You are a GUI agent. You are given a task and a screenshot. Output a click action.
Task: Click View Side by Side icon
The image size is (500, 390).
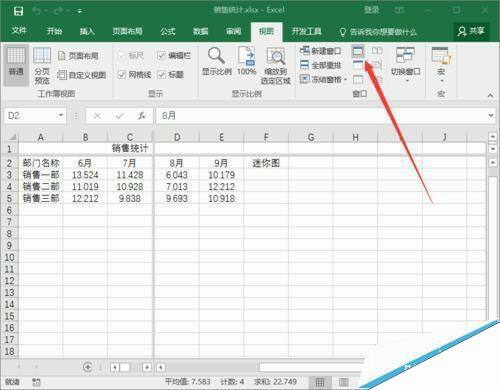[377, 51]
